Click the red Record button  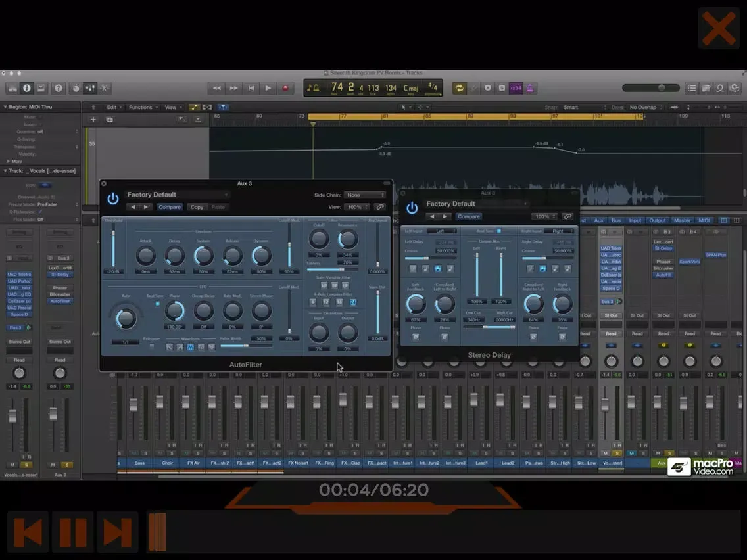click(x=285, y=88)
